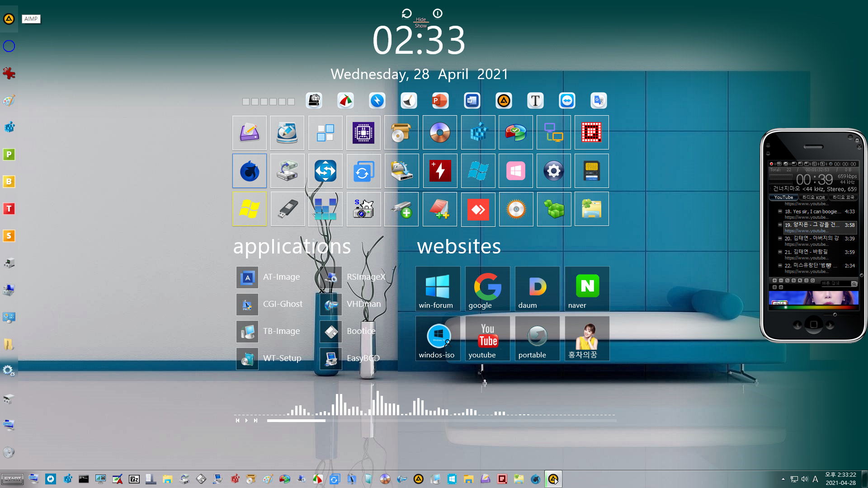Open 7-Zip from the taskbar
The width and height of the screenshot is (868, 488).
pos(134,479)
